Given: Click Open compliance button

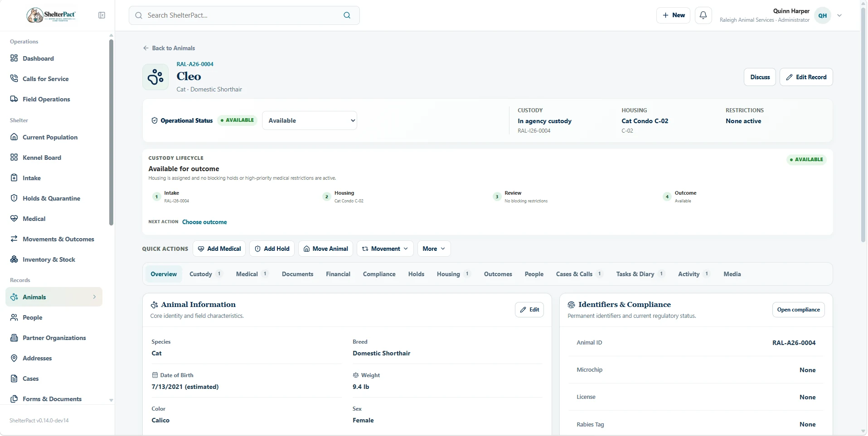Looking at the screenshot, I should [798, 310].
